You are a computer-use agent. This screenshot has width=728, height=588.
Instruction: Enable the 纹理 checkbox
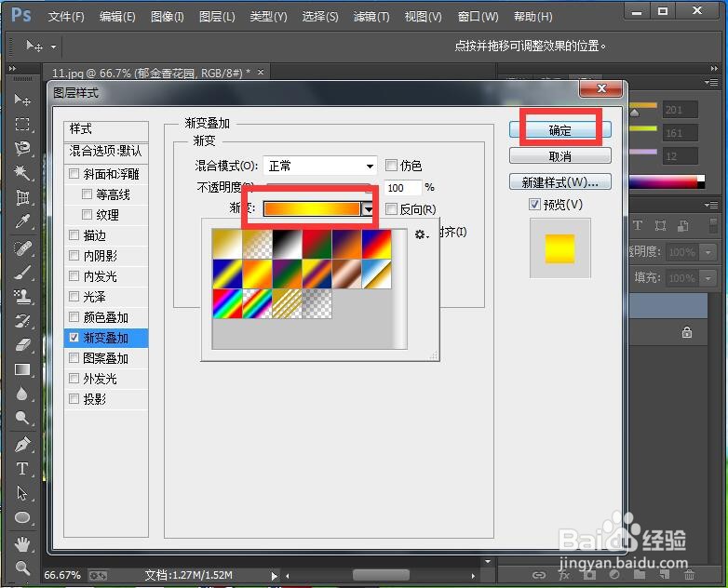[87, 214]
